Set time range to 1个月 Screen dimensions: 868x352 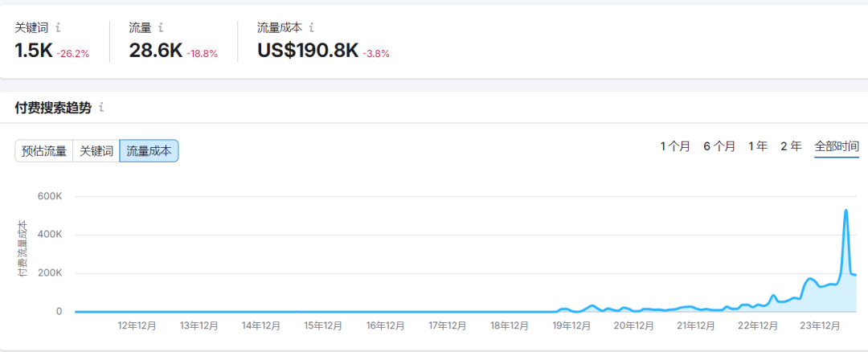tap(675, 146)
